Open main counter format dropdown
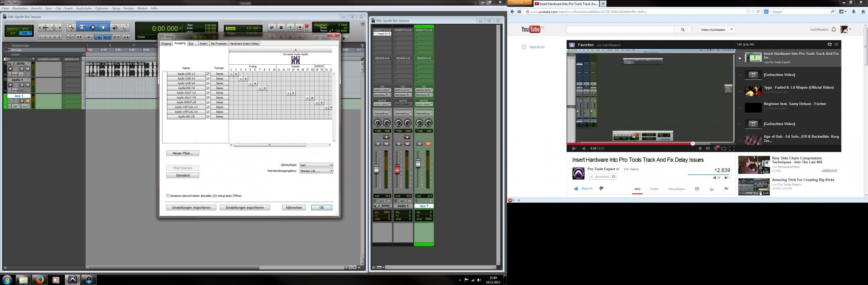 point(180,28)
